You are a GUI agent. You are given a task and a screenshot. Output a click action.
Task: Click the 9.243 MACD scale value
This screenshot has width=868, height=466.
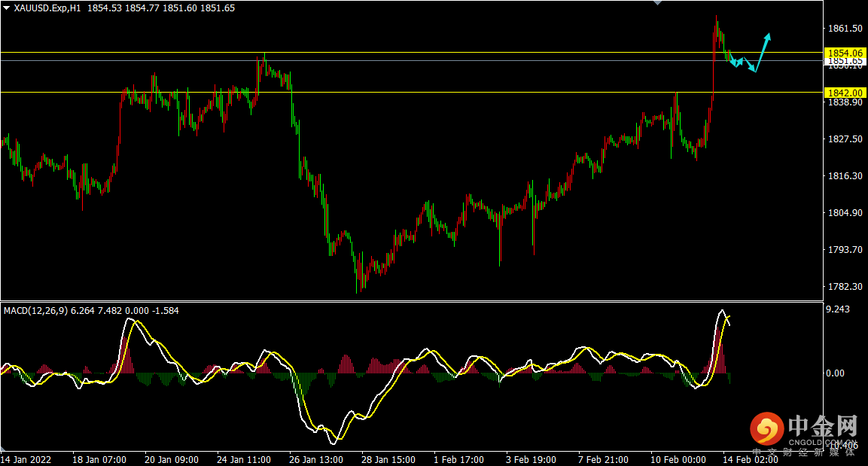click(838, 309)
